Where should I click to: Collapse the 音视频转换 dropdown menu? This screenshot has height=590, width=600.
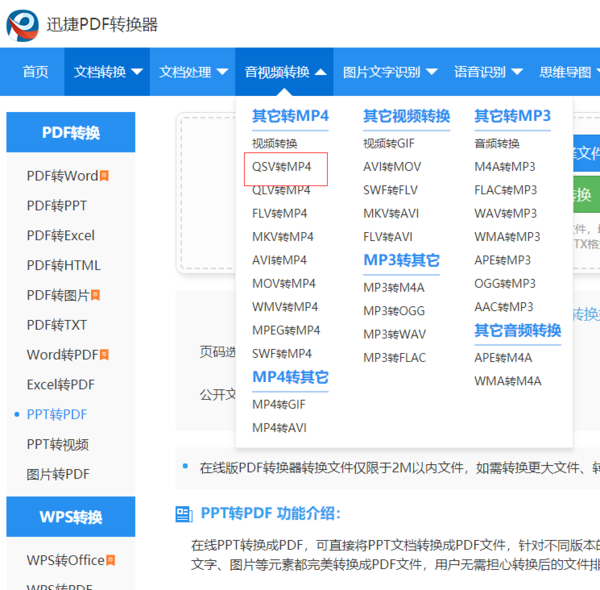(x=285, y=72)
